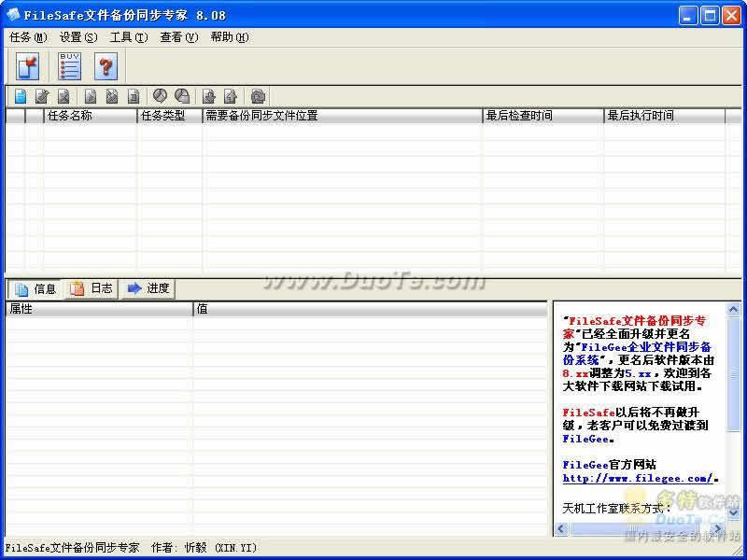
Task: Click the 'FileGee官方网站' text in notice panel
Action: [609, 465]
